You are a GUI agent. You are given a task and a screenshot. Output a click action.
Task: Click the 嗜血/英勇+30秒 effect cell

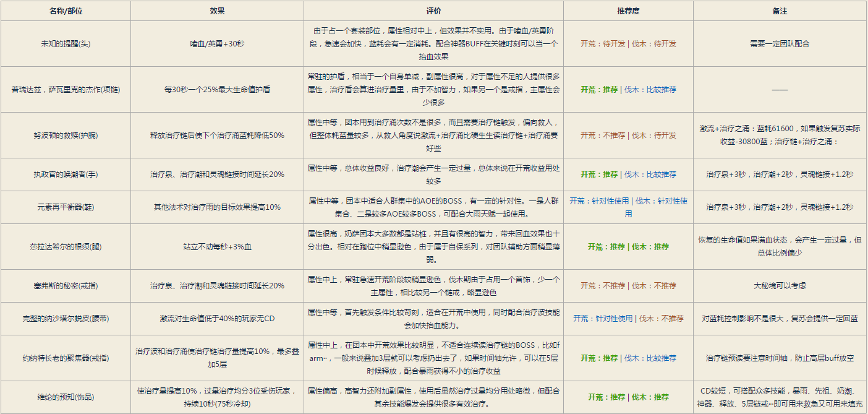217,44
